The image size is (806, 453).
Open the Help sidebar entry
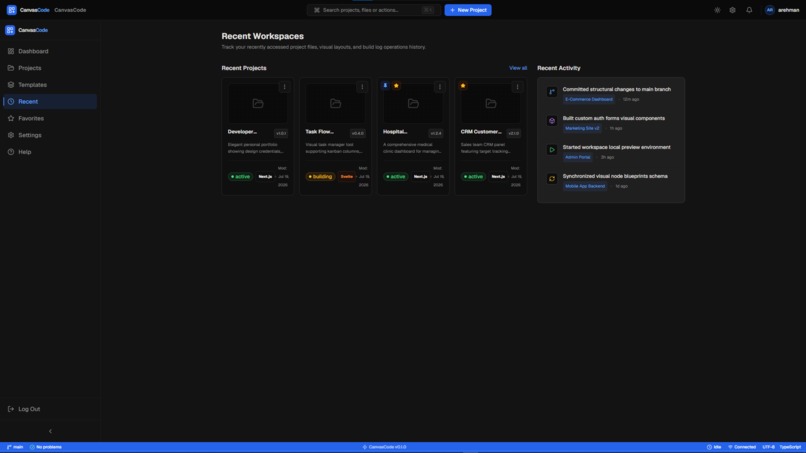50,152
